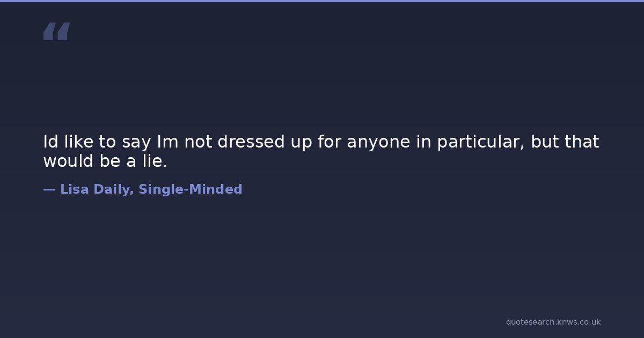Click the word "Im" in the quote
Viewport: 644px width, 338px height.
click(167, 142)
